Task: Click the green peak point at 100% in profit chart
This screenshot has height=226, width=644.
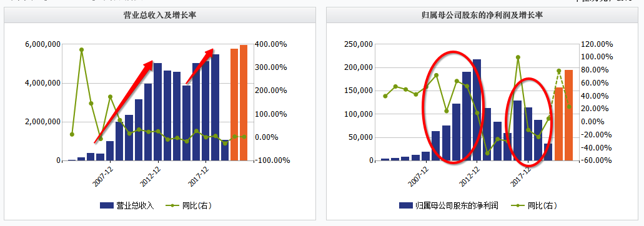Action: click(518, 57)
